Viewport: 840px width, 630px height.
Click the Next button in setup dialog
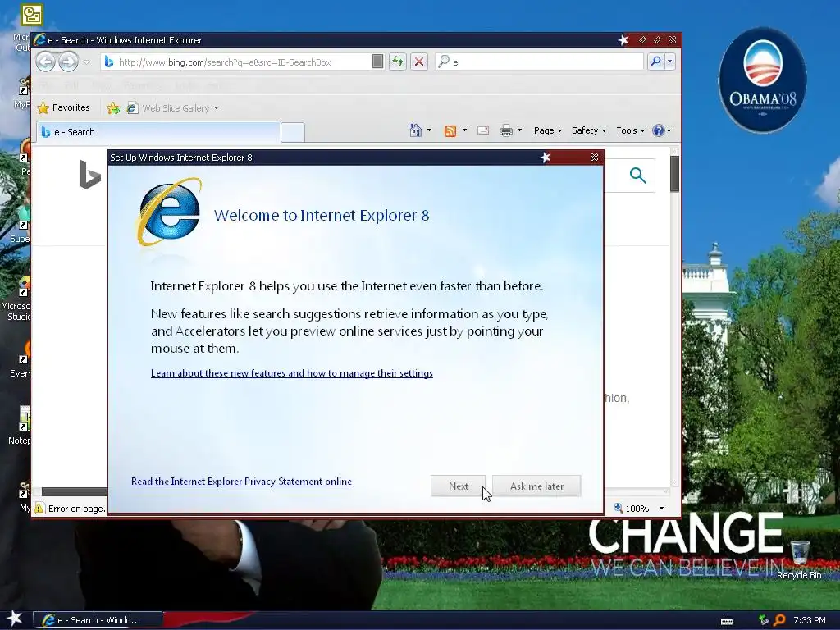pos(458,486)
